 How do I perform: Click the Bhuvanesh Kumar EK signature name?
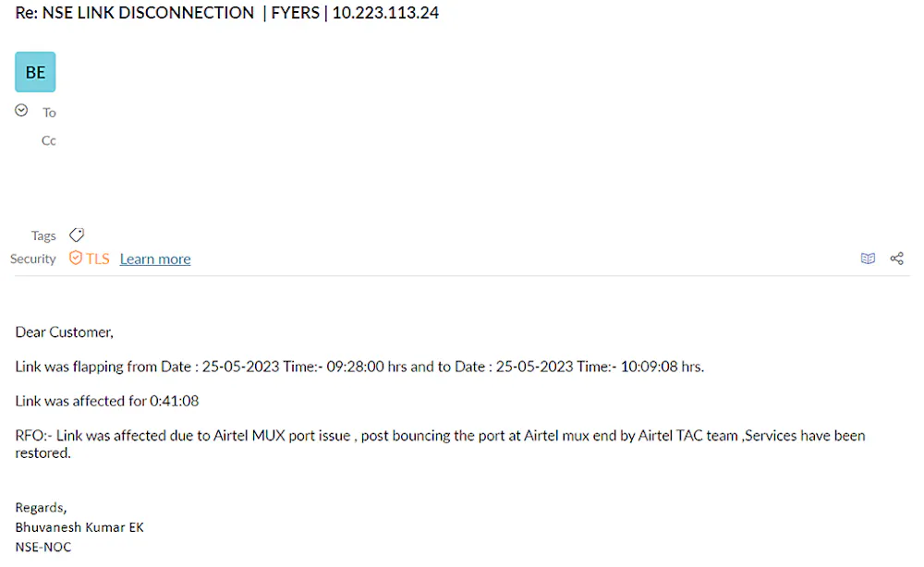79,527
